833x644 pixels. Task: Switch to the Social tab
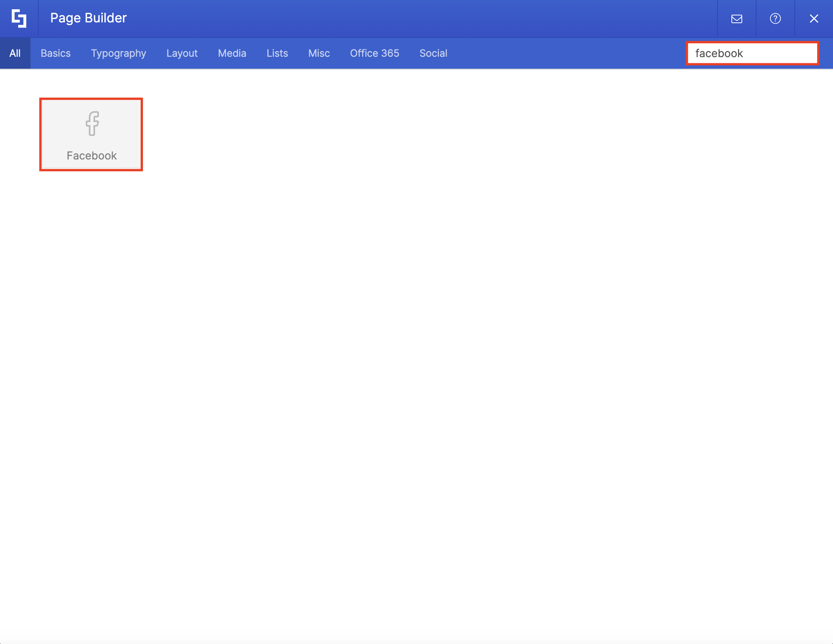433,53
